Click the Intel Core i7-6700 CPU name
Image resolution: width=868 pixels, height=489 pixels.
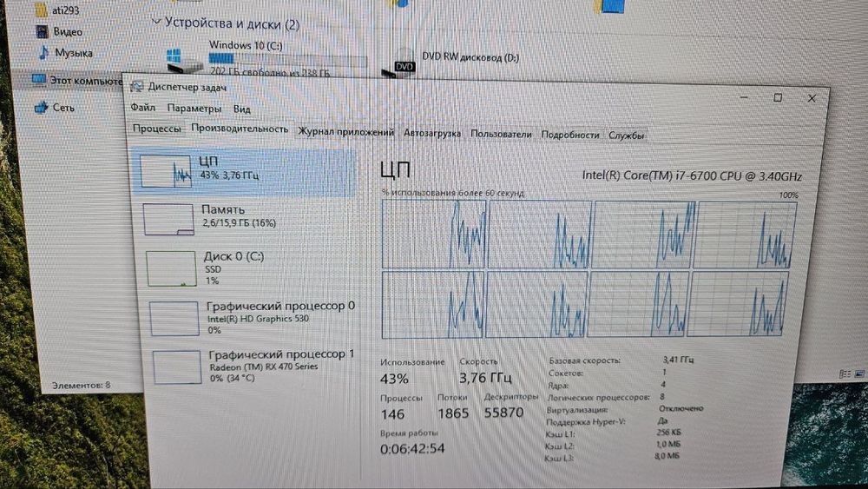pos(692,175)
